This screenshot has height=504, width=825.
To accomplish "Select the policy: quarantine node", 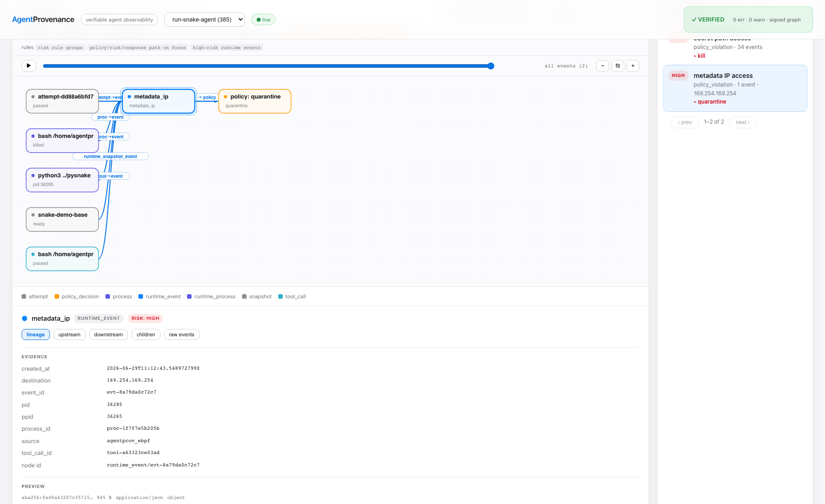I will tap(255, 101).
